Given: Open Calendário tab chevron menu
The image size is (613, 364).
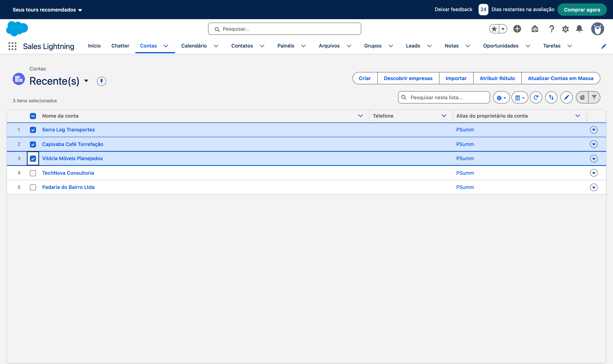Looking at the screenshot, I should coord(216,46).
